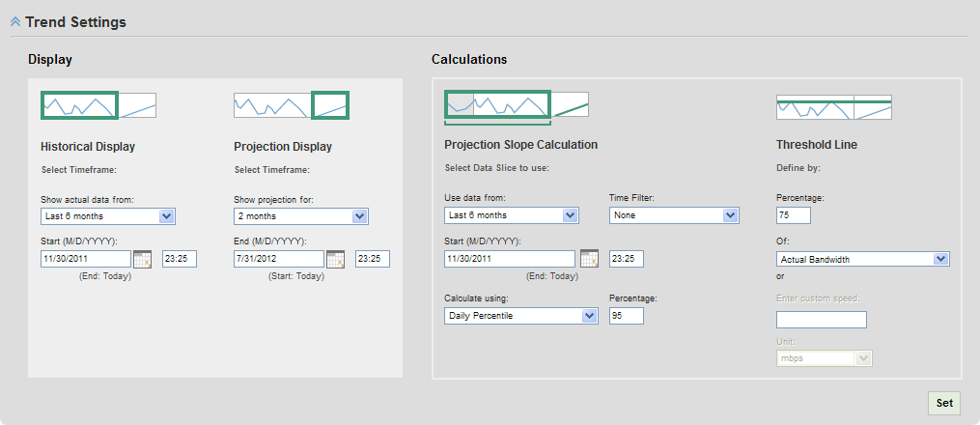Collapse the Trend Settings panel chevron
This screenshot has width=980, height=425.
click(15, 21)
